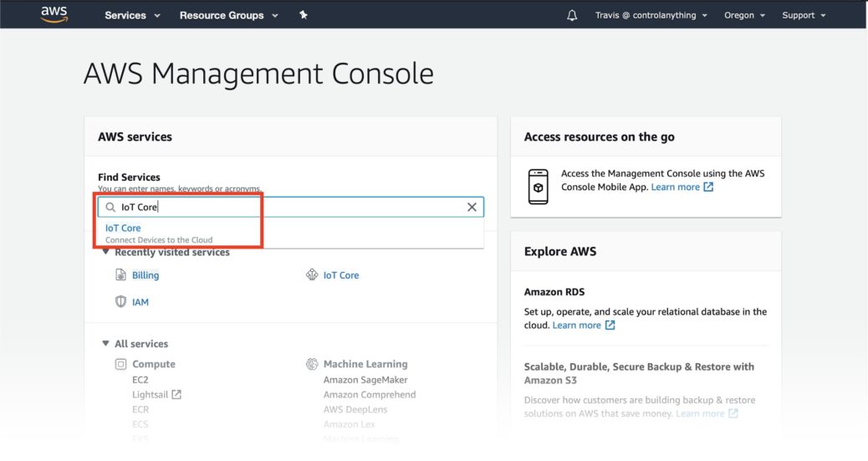Open the notifications bell
Screen dimensions: 868x461
click(x=572, y=15)
